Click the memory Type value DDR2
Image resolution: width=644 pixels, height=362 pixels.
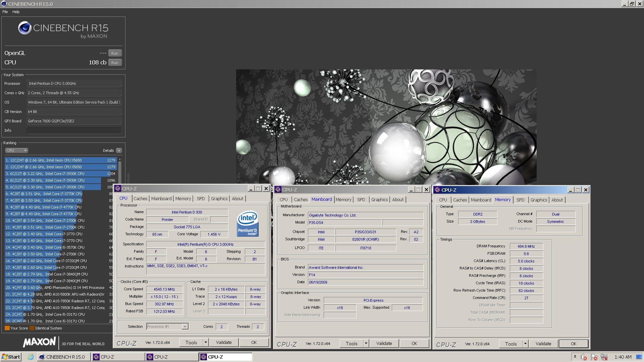(478, 214)
